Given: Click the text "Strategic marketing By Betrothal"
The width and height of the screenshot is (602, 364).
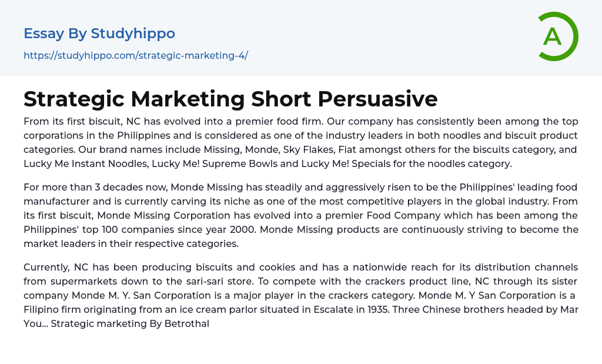Looking at the screenshot, I should click(130, 323).
